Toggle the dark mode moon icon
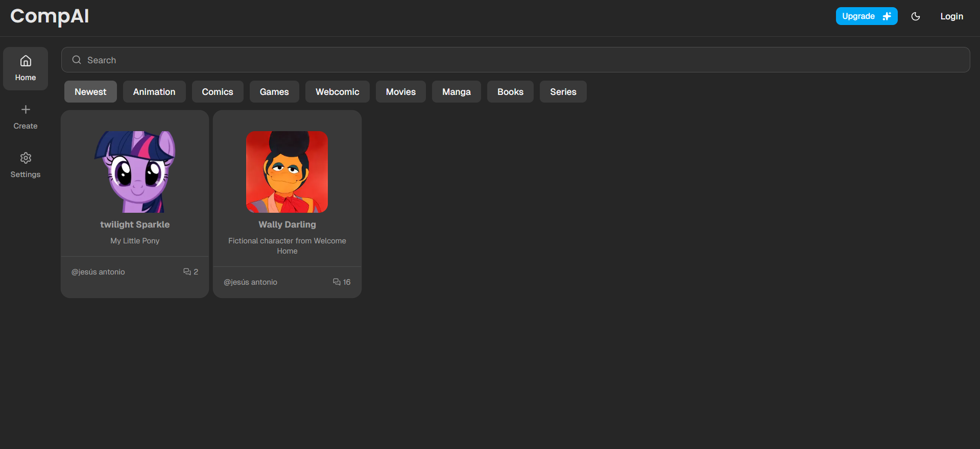 916,16
